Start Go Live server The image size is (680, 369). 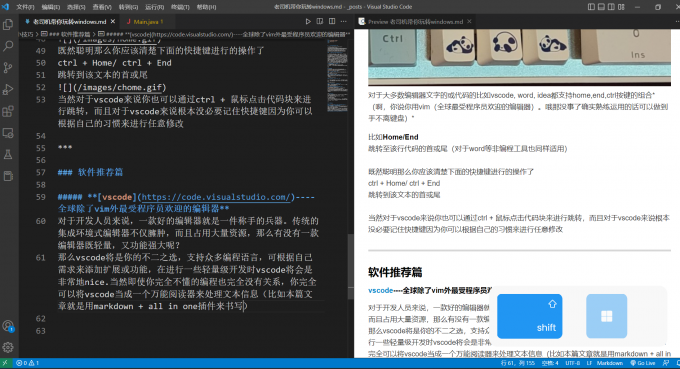[643, 363]
